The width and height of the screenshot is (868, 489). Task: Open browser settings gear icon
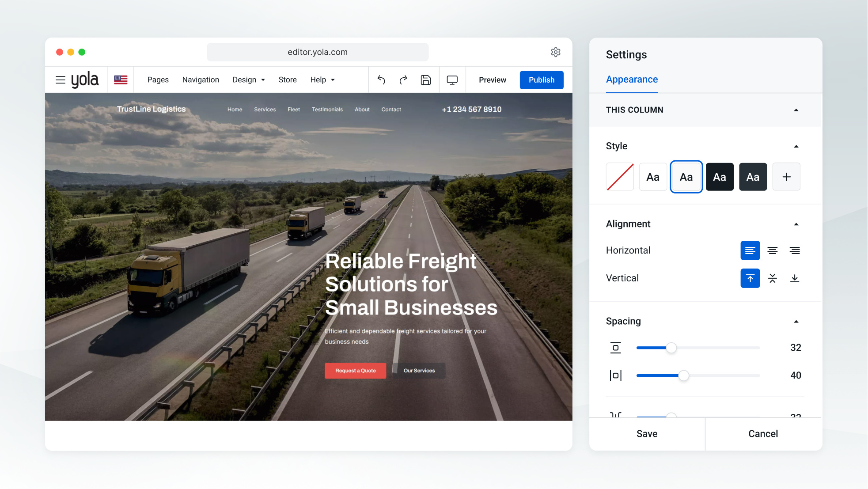point(556,52)
